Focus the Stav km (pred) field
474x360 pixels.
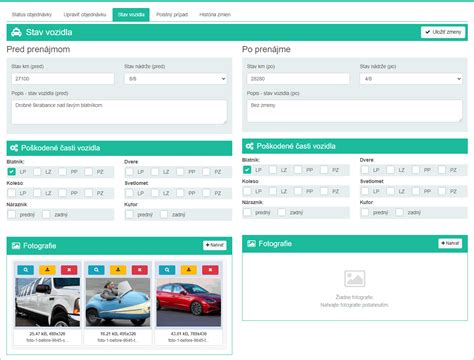pyautogui.click(x=63, y=79)
